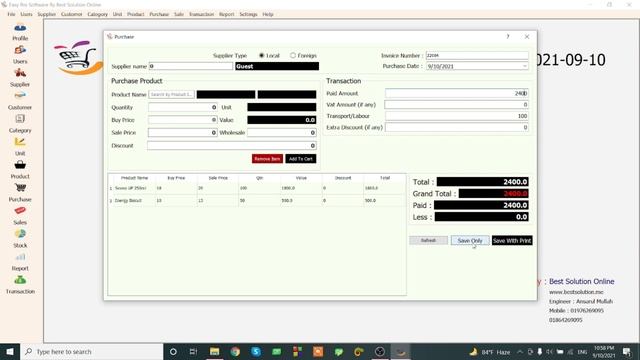Open the Supplier menu

pyautogui.click(x=47, y=14)
